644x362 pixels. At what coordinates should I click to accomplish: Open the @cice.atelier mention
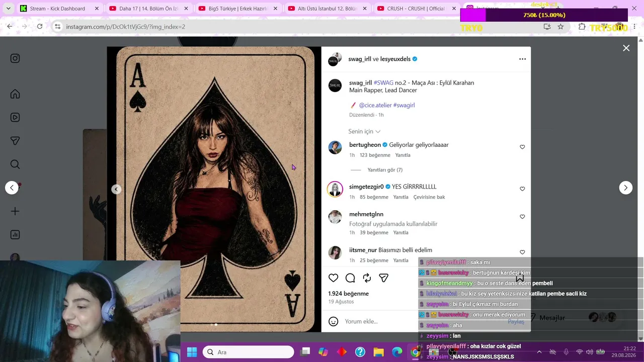point(375,105)
